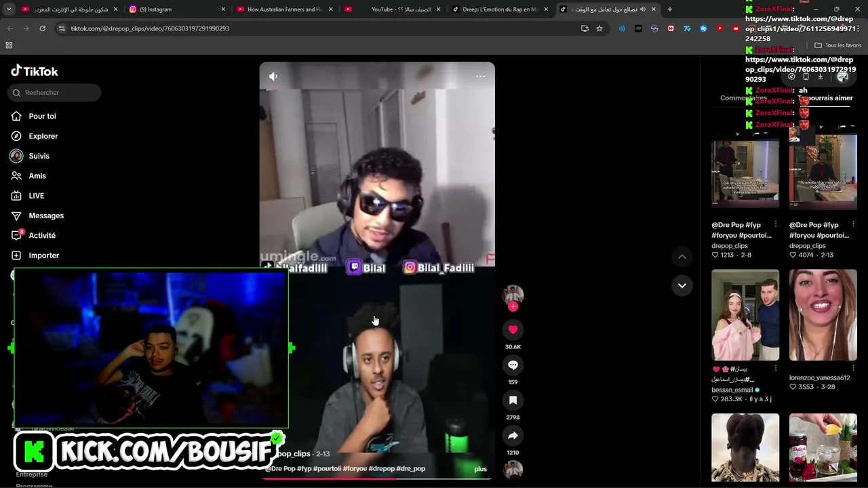Open the Pour toi feed
Image resolution: width=868 pixels, height=488 pixels.
42,116
